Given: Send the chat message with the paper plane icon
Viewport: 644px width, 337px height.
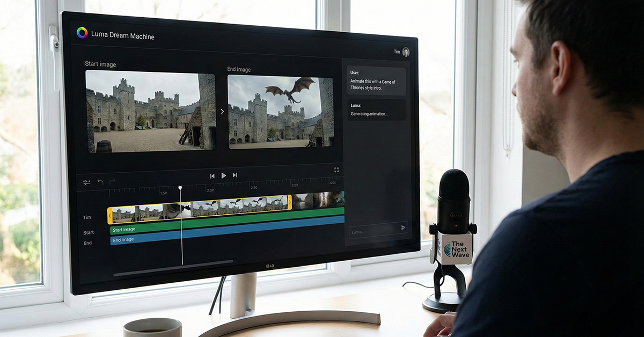Looking at the screenshot, I should 403,228.
